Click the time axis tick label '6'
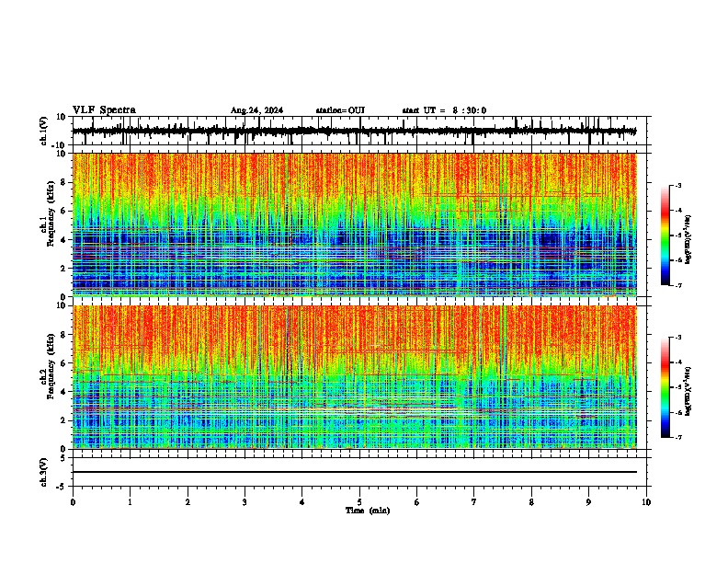Viewport: 728px width, 563px height. 417,502
